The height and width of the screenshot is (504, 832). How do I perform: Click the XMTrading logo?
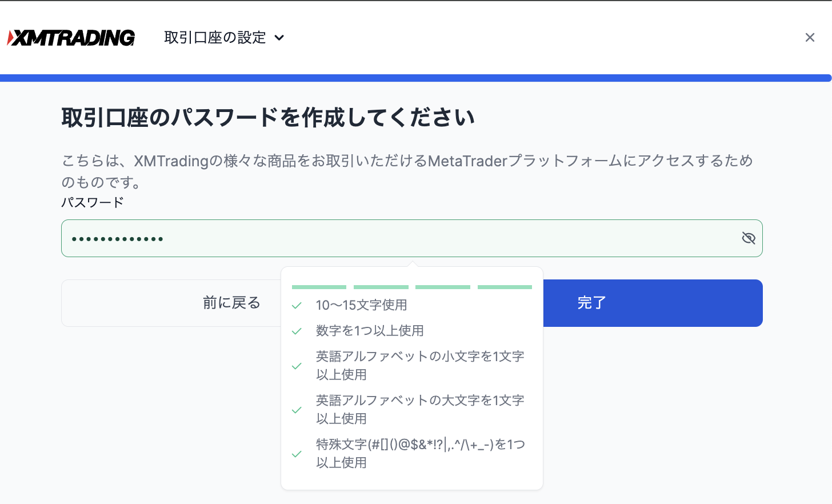[71, 38]
